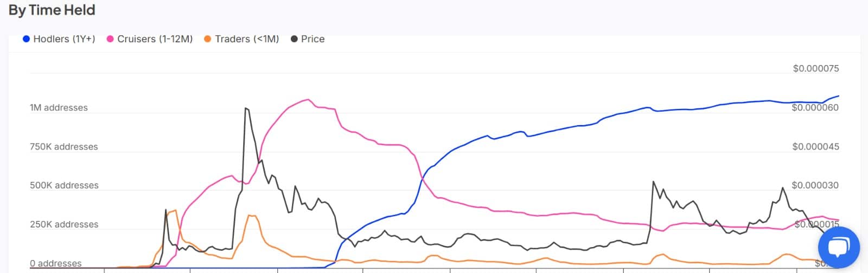Click the dark Price legend dot

pos(294,39)
